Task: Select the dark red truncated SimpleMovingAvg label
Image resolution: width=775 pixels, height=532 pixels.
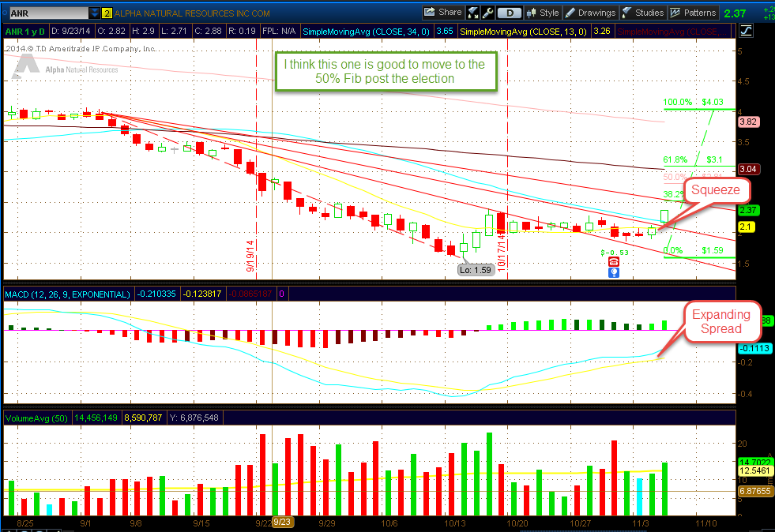Action: 673,32
